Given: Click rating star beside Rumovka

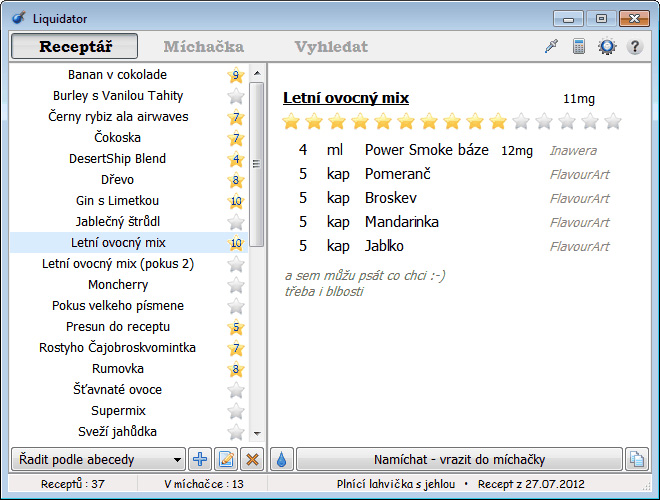Looking at the screenshot, I should point(236,369).
